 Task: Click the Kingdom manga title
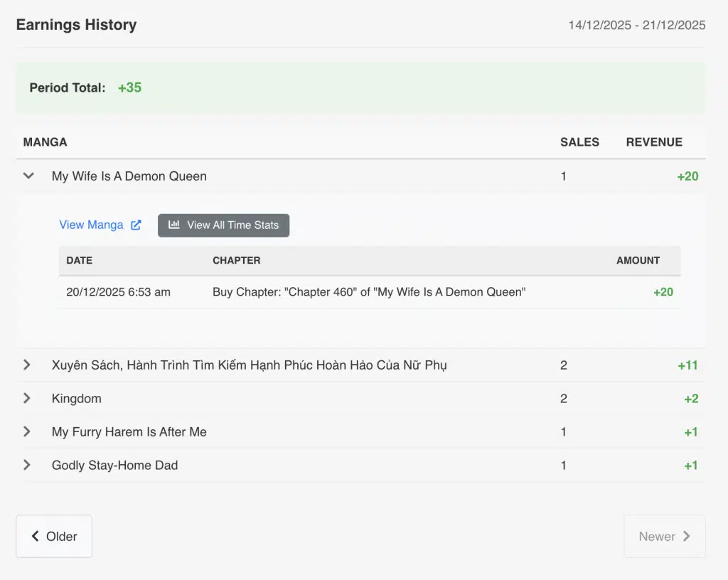pos(77,399)
